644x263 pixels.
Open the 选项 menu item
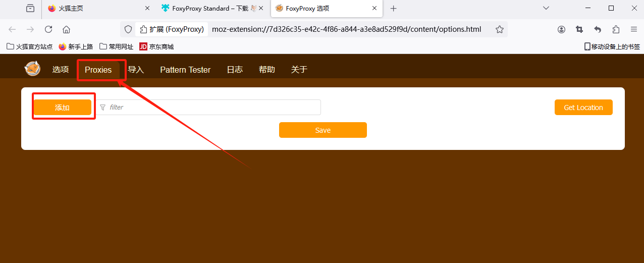coord(61,70)
